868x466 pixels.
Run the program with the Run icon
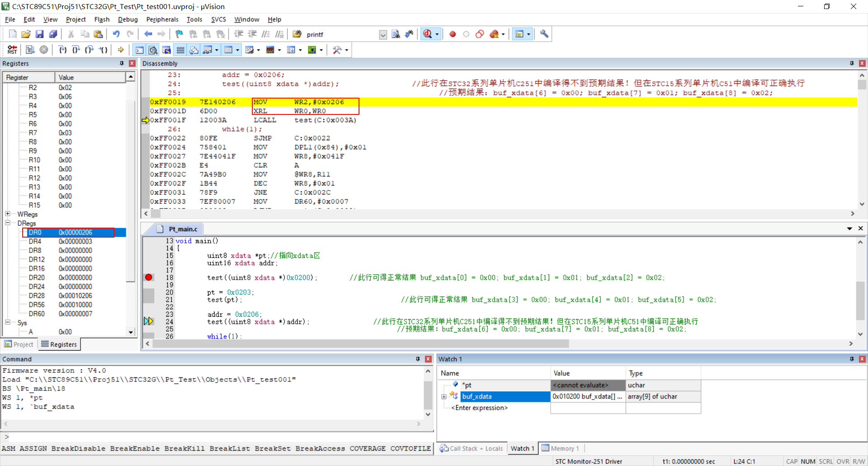tap(30, 50)
